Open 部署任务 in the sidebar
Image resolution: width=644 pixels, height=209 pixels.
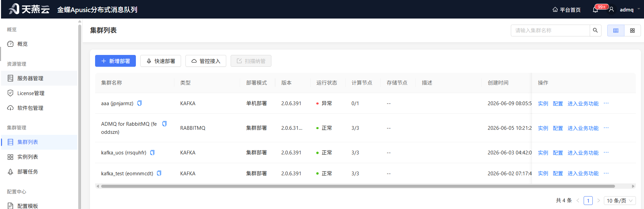click(x=39, y=172)
